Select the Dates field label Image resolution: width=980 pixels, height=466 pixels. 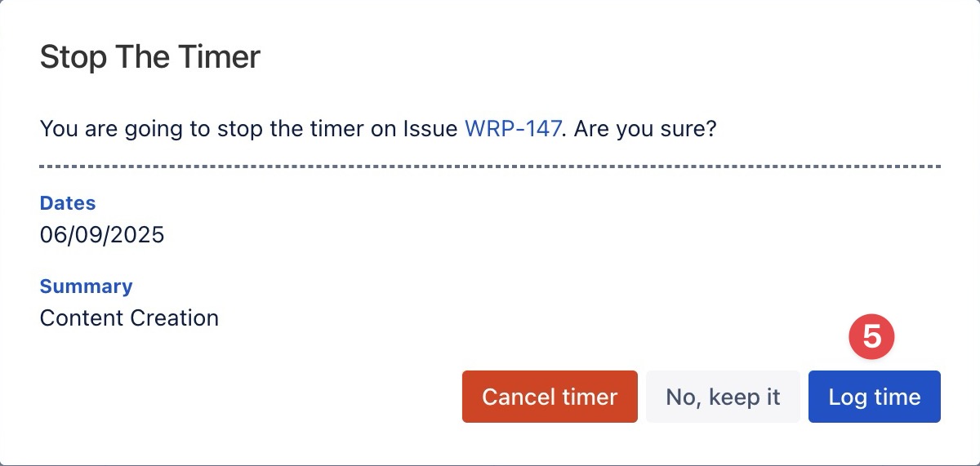(68, 203)
